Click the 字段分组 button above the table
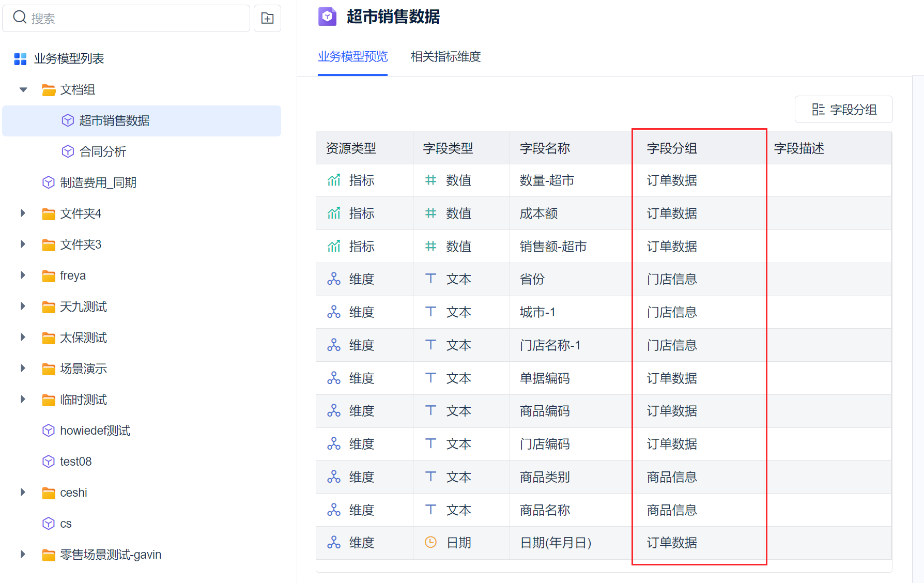The image size is (924, 583). [x=843, y=109]
